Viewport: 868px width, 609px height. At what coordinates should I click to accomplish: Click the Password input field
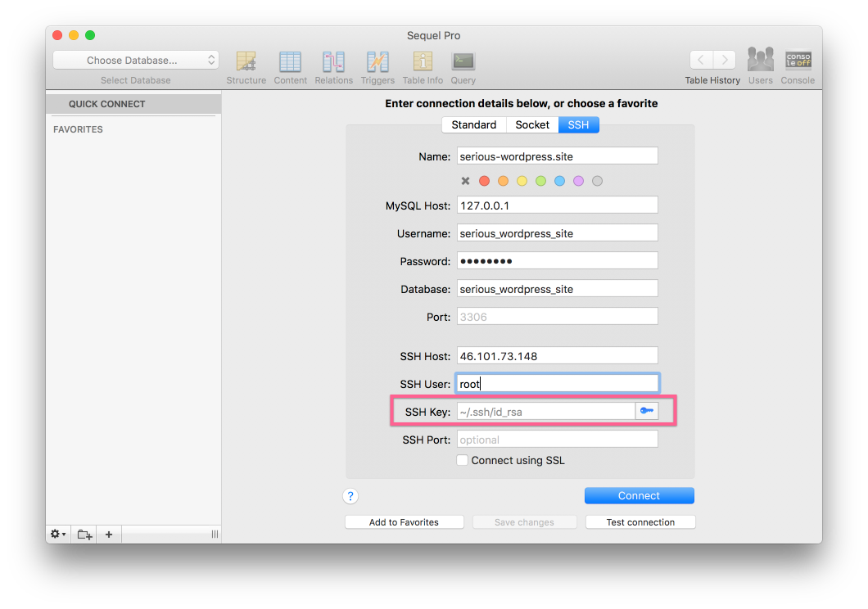click(x=558, y=260)
